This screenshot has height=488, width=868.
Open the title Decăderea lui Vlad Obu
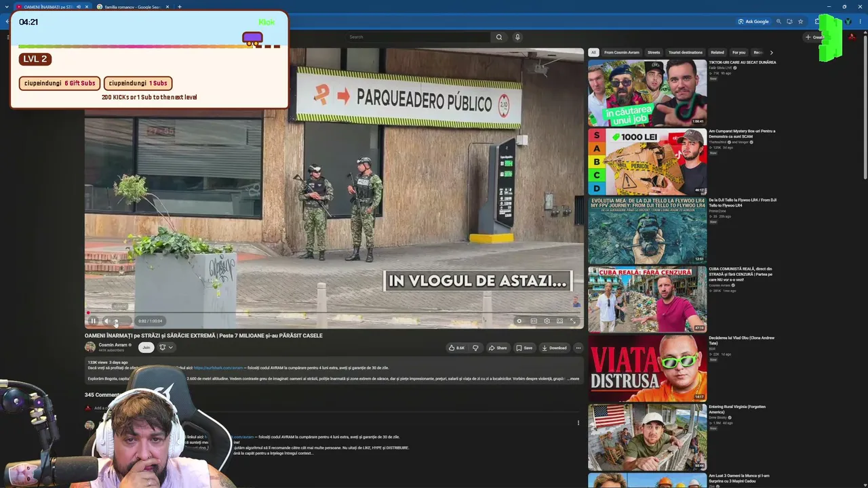coord(742,340)
